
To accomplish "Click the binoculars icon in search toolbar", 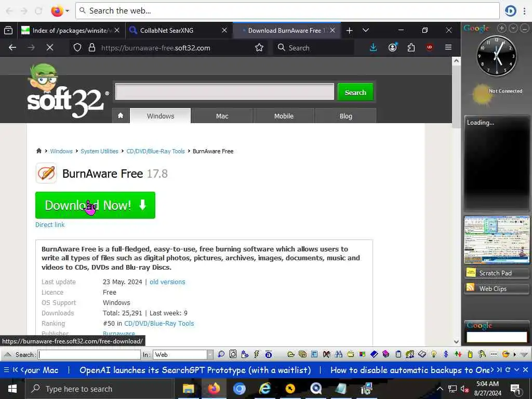I will pos(338,354).
